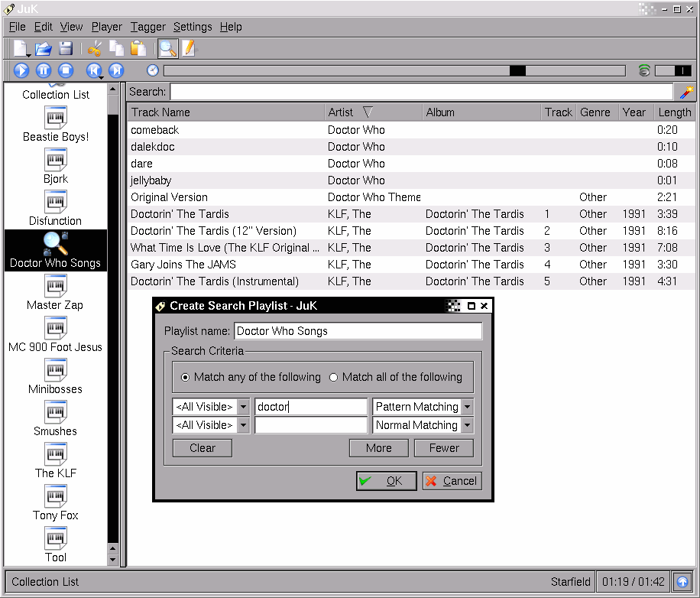Click the Cut scissors icon
Viewport: 700px width, 598px height.
[95, 49]
